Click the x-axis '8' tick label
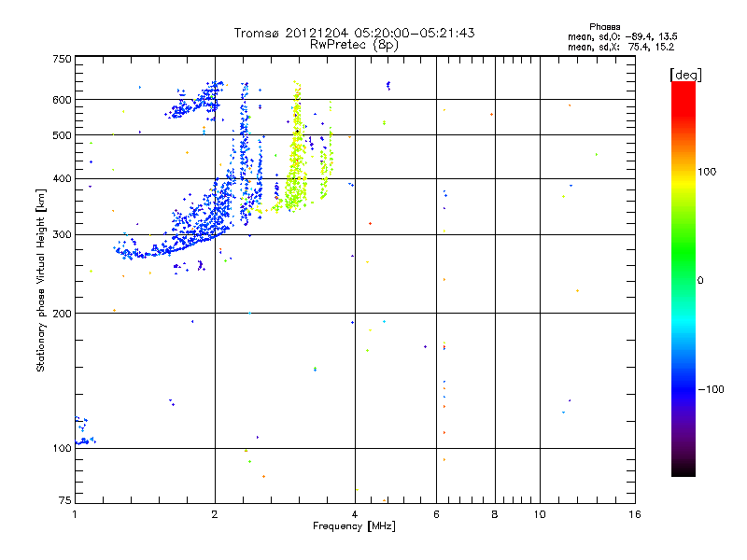The height and width of the screenshot is (560, 747). click(x=495, y=514)
